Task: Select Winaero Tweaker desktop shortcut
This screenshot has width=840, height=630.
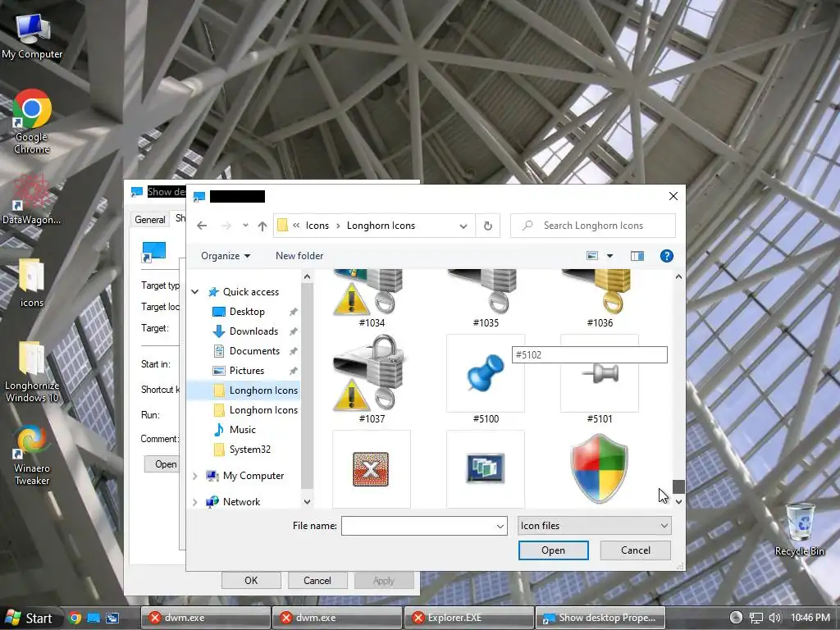Action: click(x=32, y=455)
